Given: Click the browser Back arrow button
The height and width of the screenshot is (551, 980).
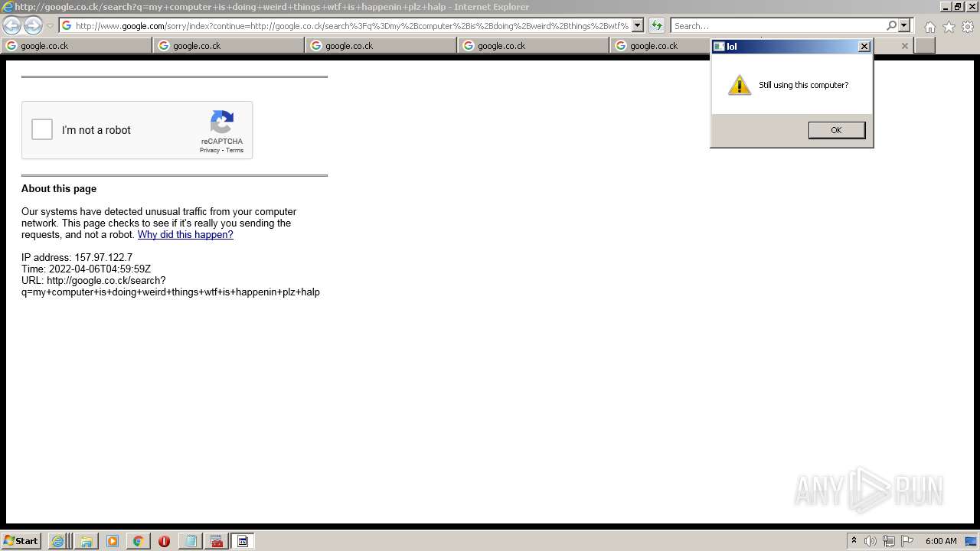Looking at the screenshot, I should [x=12, y=25].
